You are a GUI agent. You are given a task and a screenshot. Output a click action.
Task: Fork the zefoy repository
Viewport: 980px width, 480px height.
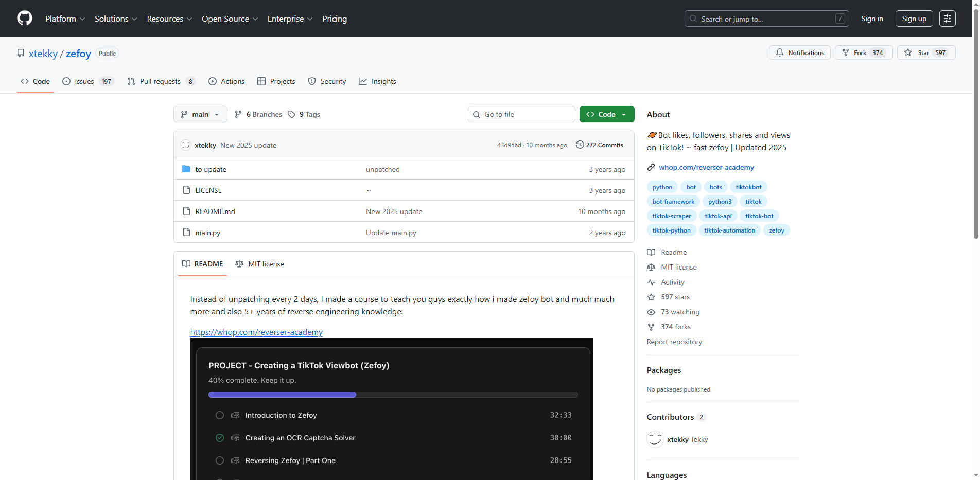point(864,52)
